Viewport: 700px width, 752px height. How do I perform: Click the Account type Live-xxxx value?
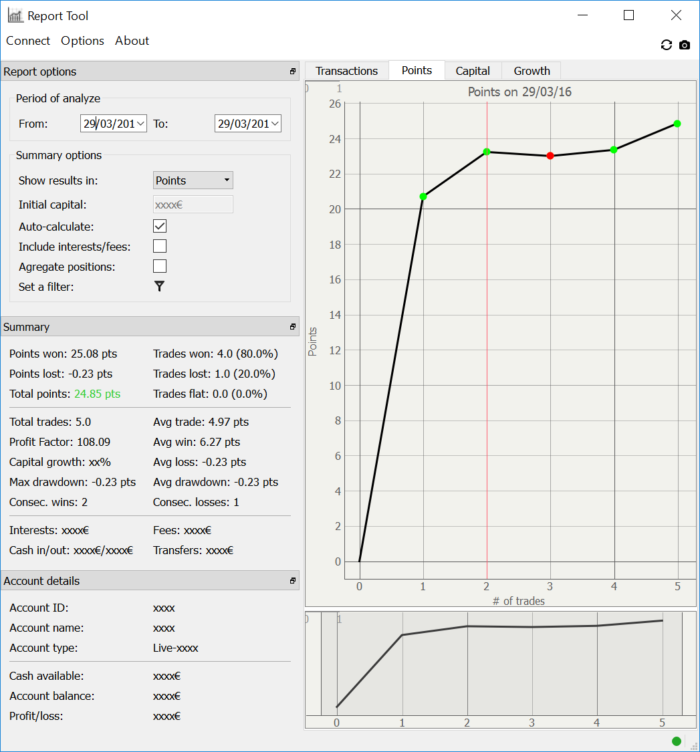coord(176,648)
